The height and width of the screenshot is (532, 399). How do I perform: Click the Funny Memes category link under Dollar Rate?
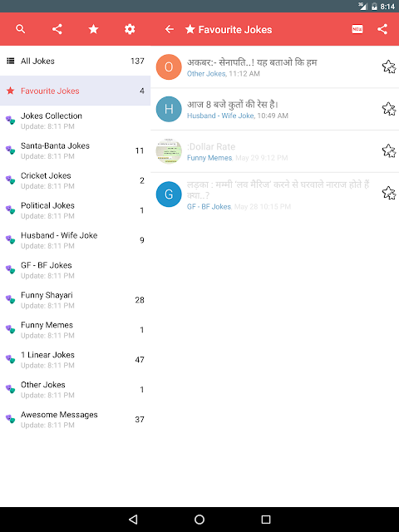[209, 158]
